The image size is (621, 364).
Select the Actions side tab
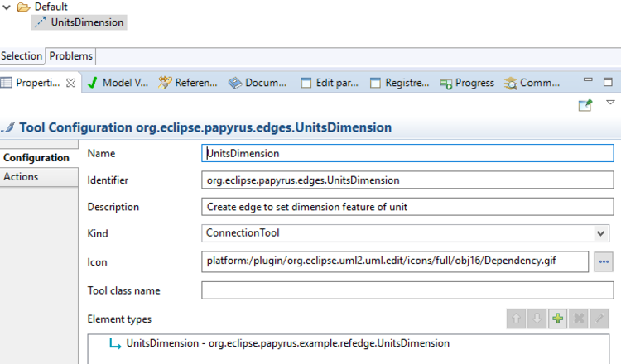pos(39,177)
